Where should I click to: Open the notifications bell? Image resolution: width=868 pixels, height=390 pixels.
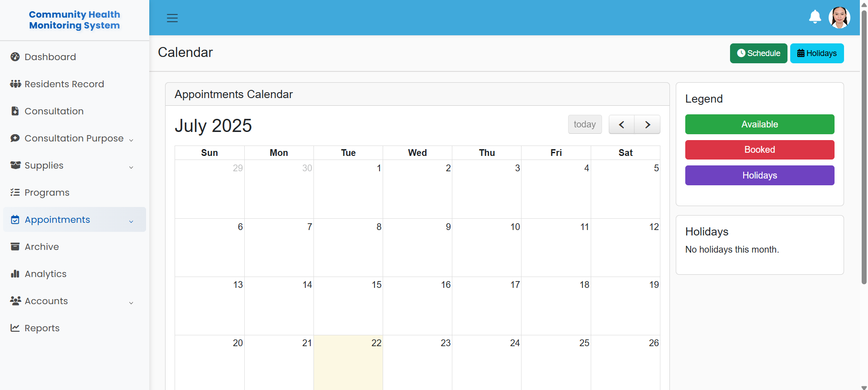click(x=815, y=17)
